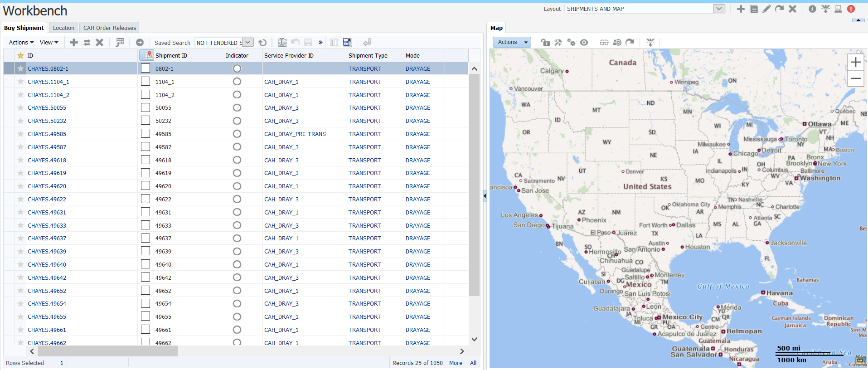Open the Layout dropdown showing SHIPMENTS AND MAP

(719, 9)
